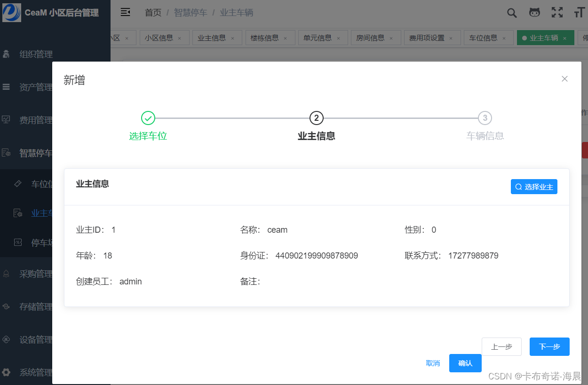Open the GitHub cat icon

coord(534,13)
